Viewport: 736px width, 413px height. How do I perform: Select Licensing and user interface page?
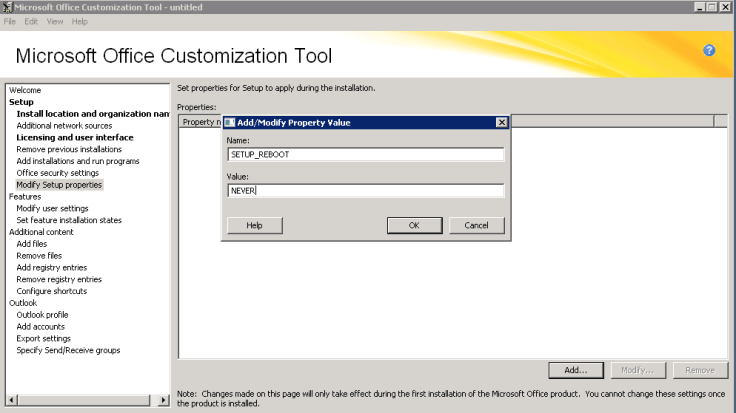tap(75, 137)
